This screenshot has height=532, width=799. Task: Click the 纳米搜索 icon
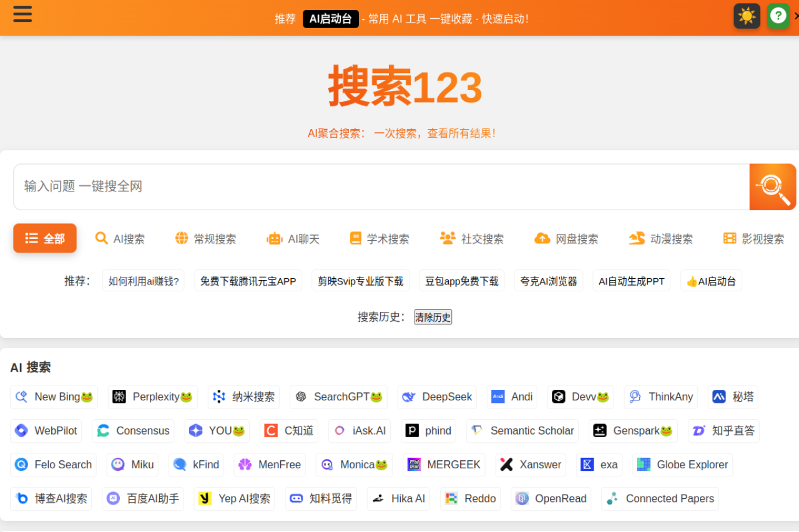[x=219, y=397]
